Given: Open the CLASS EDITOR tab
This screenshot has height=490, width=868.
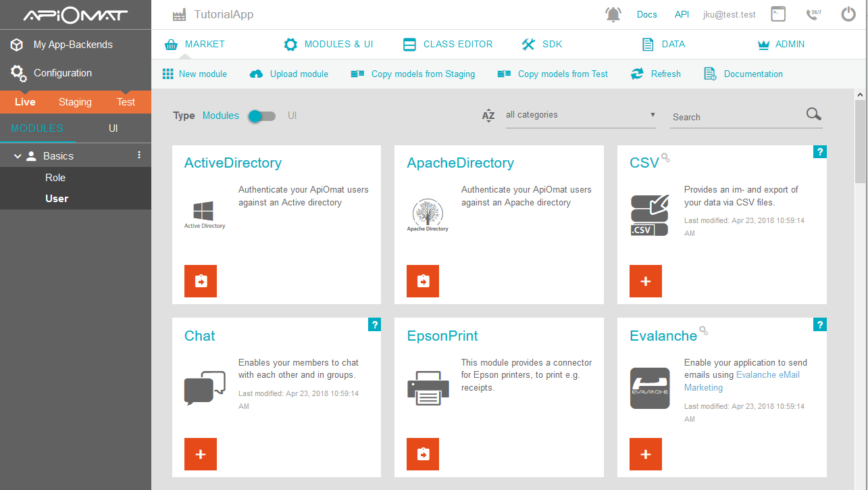Looking at the screenshot, I should point(448,44).
